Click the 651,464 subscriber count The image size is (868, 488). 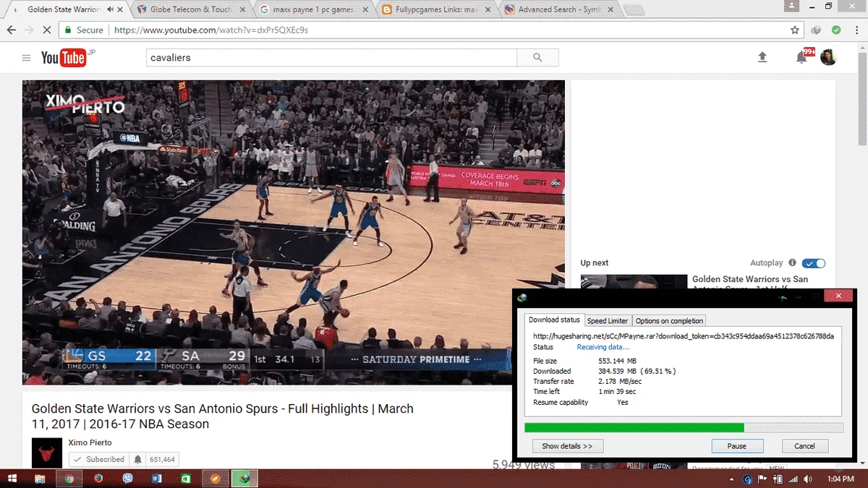(162, 459)
